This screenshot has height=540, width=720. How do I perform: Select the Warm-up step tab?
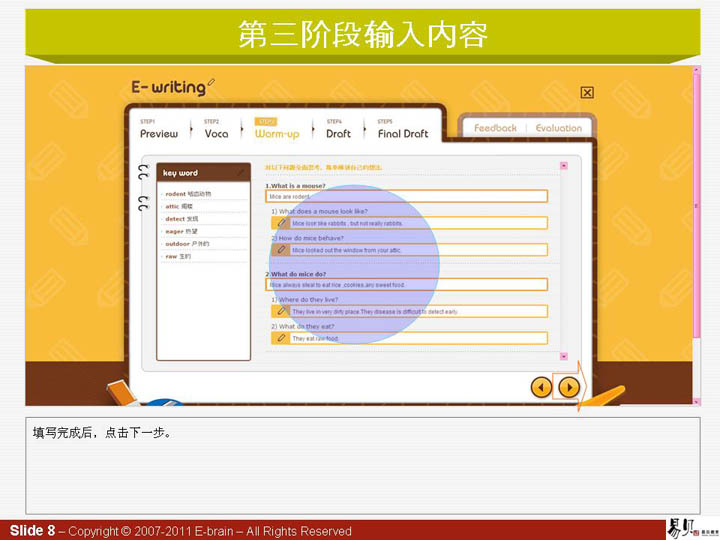[277, 132]
